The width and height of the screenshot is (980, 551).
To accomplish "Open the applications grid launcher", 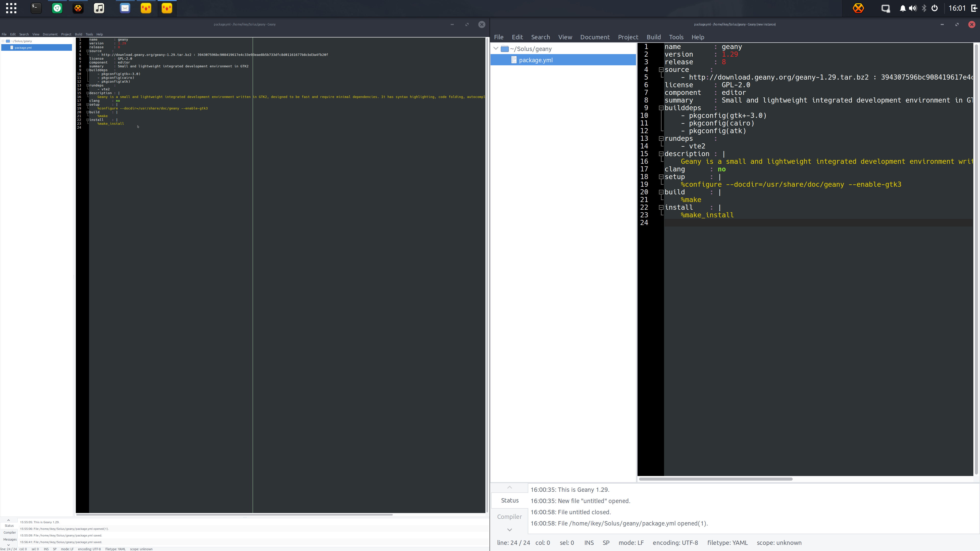I will coord(11,8).
